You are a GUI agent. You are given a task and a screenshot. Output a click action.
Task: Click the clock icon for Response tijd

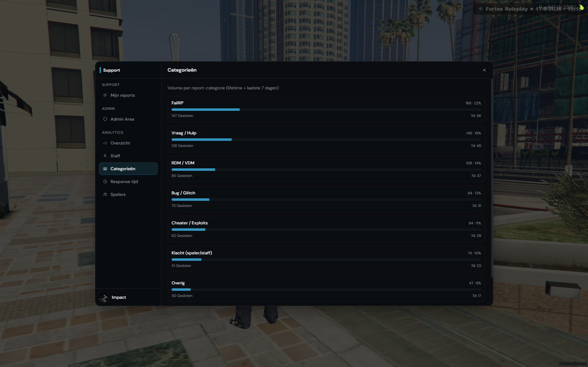pos(105,182)
